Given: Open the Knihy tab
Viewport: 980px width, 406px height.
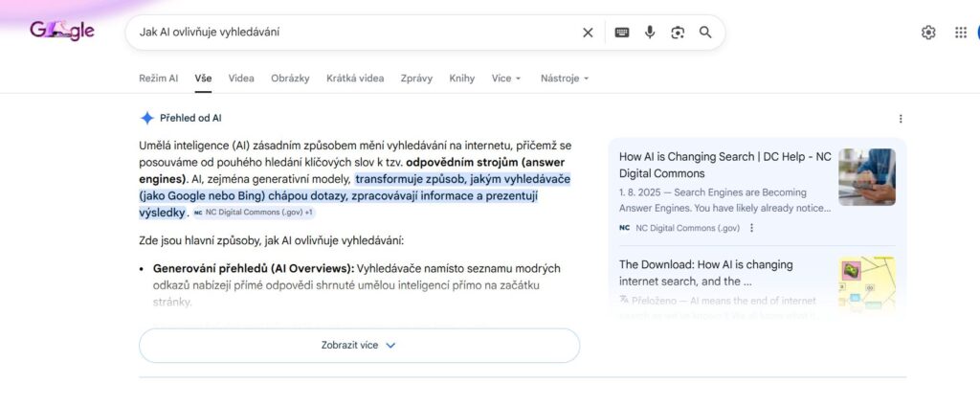Looking at the screenshot, I should (x=462, y=79).
